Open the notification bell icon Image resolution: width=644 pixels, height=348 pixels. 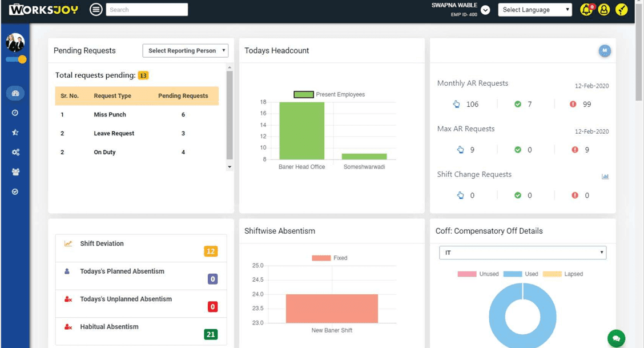point(586,10)
